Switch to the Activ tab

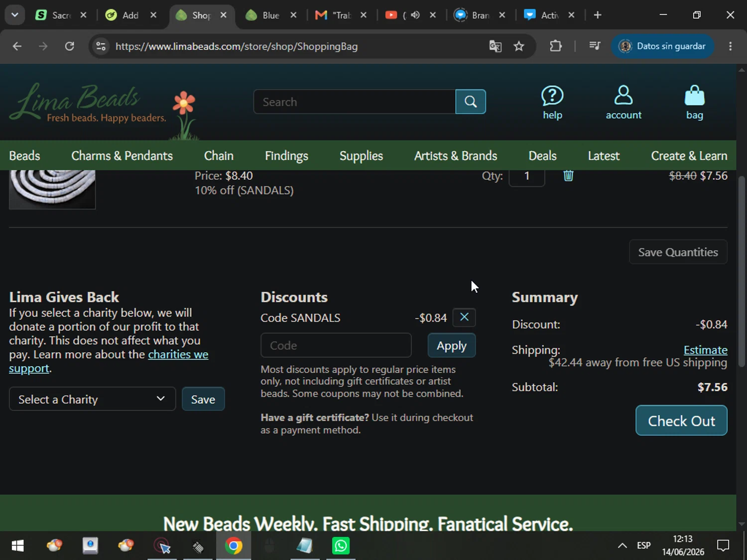[549, 15]
